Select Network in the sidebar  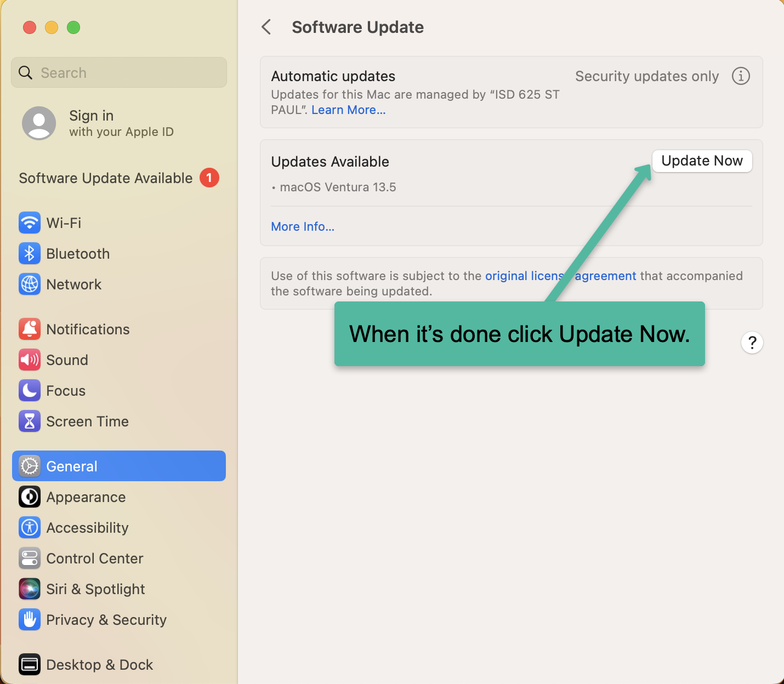(119, 284)
